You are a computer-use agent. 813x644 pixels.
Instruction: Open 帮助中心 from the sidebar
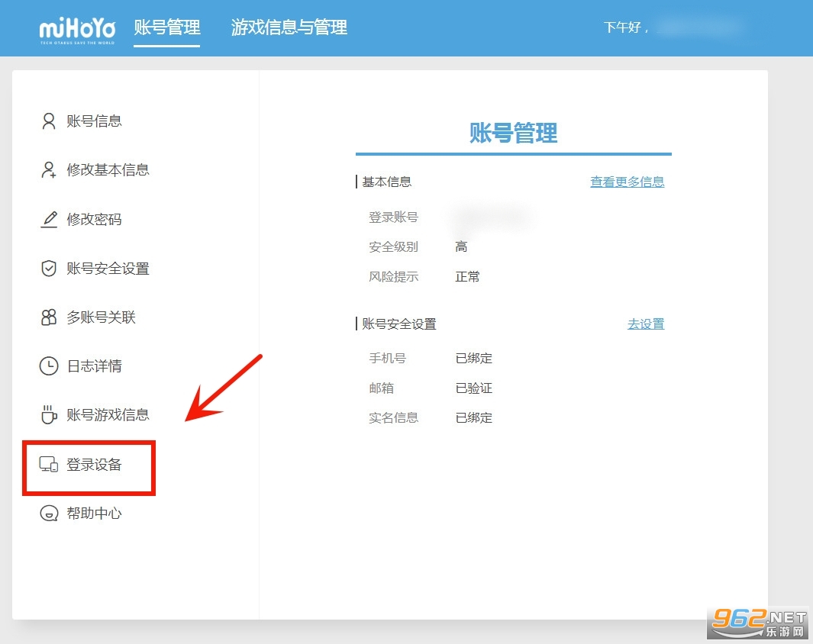point(94,514)
